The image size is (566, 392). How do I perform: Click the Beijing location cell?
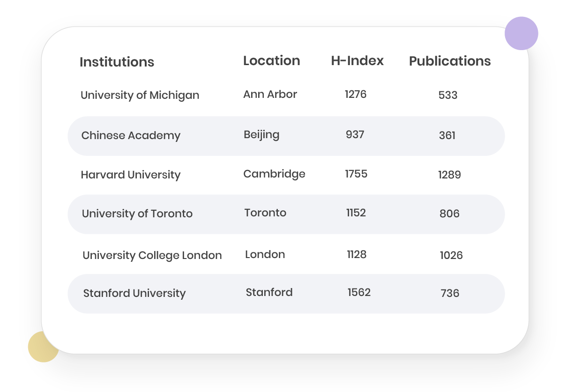pos(261,135)
